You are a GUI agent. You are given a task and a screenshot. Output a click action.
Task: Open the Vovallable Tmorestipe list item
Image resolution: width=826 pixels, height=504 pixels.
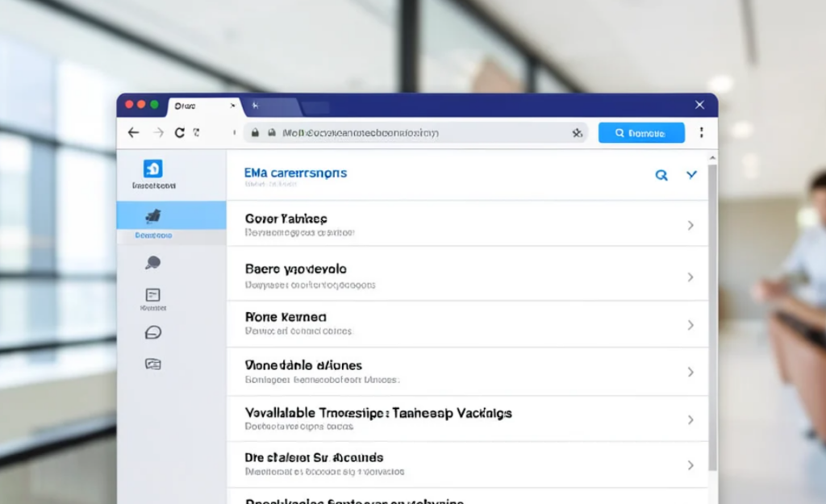(x=468, y=419)
